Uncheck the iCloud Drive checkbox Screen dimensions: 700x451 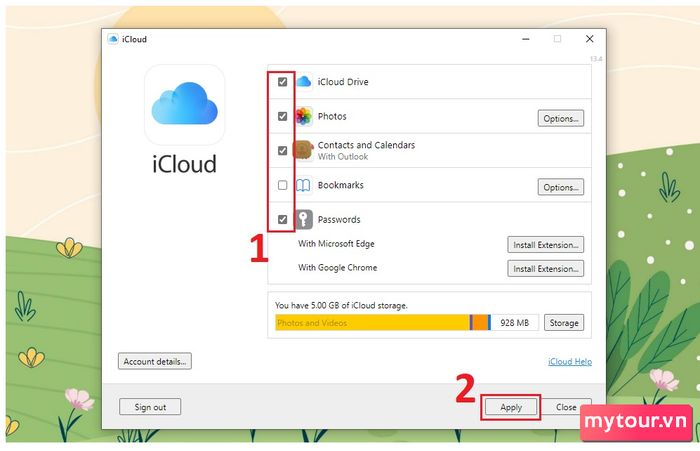(x=282, y=82)
